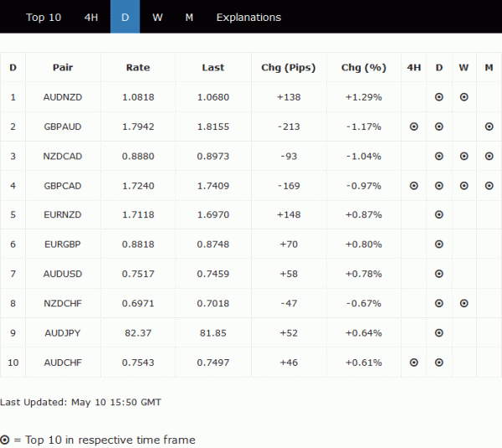502x448 pixels.
Task: Click the AUDJPY rate value 82.37
Action: pos(137,332)
